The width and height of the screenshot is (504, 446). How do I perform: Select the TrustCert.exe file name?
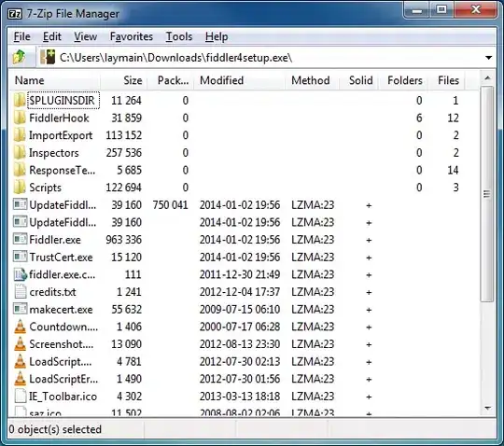pyautogui.click(x=61, y=258)
